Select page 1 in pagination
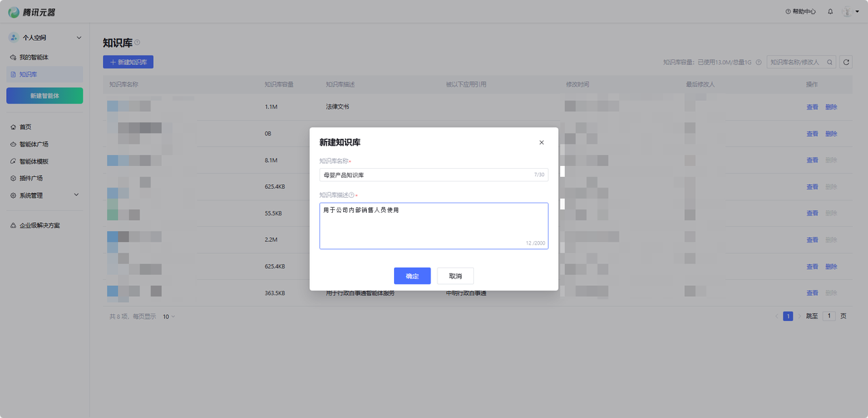This screenshot has width=868, height=418. pos(788,316)
